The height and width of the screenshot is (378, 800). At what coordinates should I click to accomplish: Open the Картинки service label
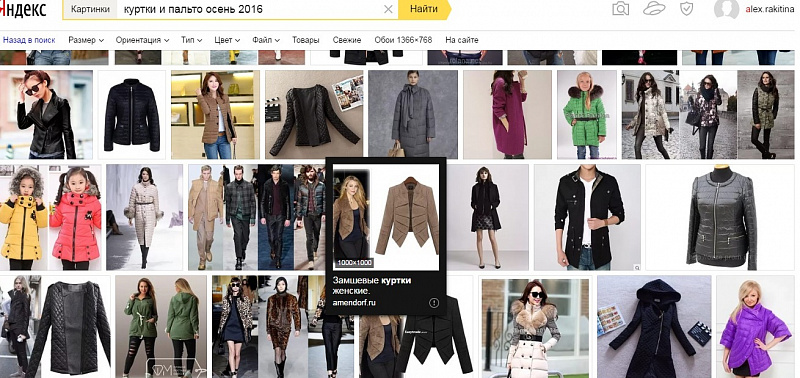tap(90, 9)
